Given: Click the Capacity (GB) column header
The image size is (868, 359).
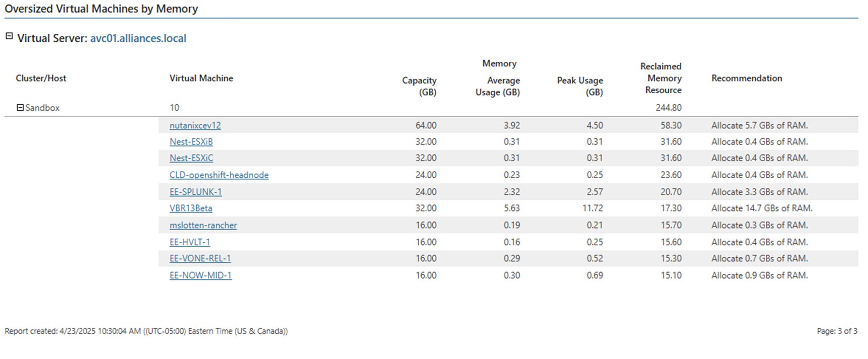Looking at the screenshot, I should pyautogui.click(x=419, y=86).
